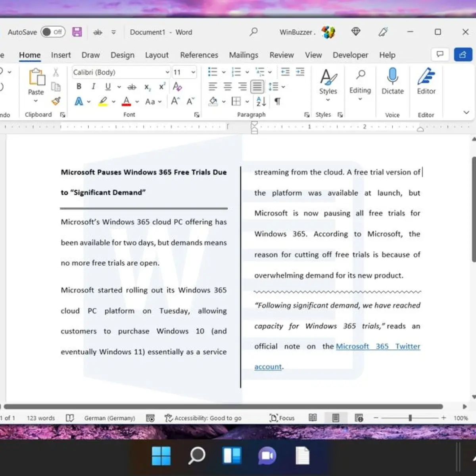Toggle Show/Hide paragraph marks
476x476 pixels.
(x=277, y=102)
